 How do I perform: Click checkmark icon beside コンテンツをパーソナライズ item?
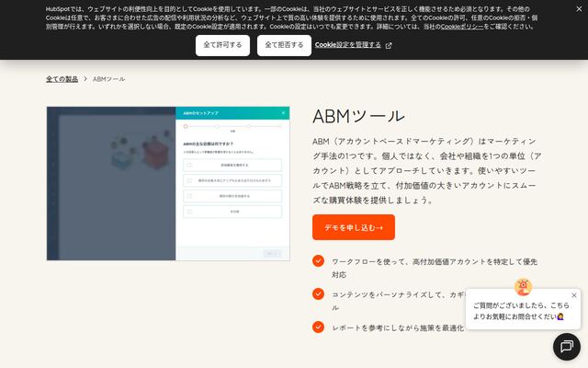318,293
